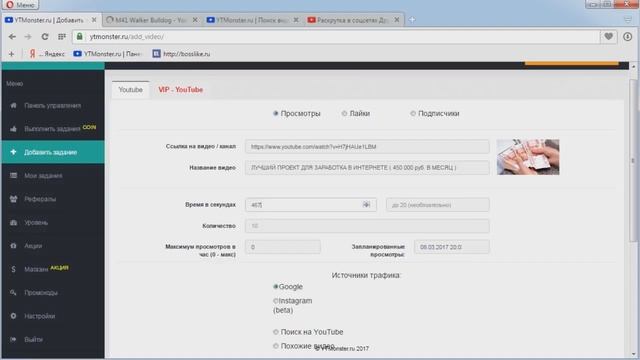Click Время в секундах field
The height and width of the screenshot is (360, 640).
click(311, 205)
